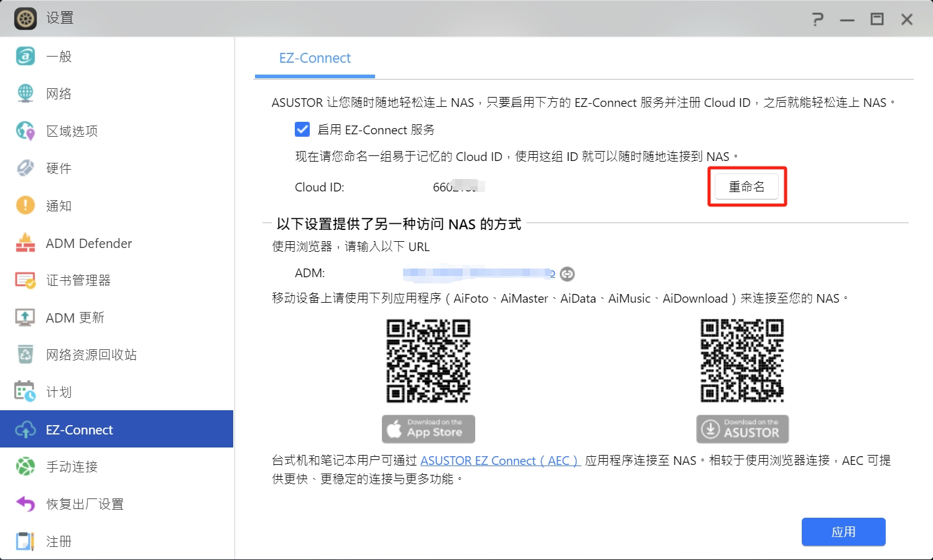This screenshot has height=560, width=933.
Task: Open 注册 in the sidebar
Action: [x=117, y=541]
